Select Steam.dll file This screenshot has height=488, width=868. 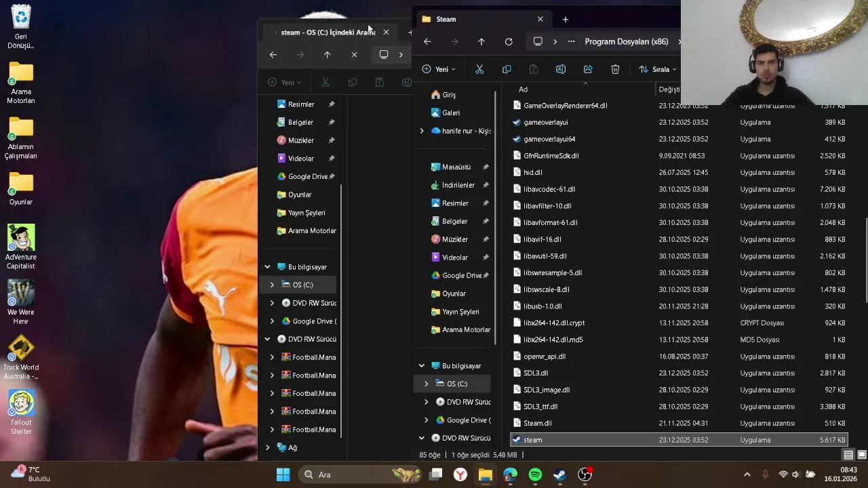click(538, 423)
